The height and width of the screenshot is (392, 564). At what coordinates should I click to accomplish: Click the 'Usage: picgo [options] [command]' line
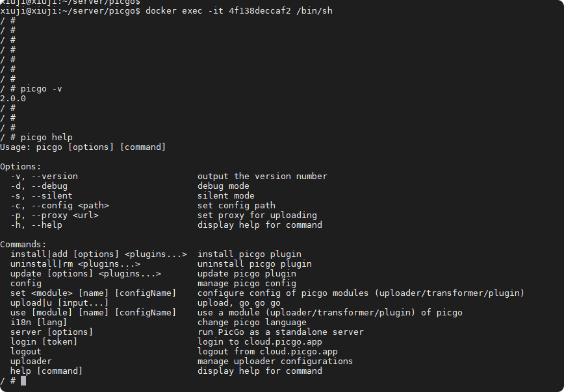click(83, 147)
